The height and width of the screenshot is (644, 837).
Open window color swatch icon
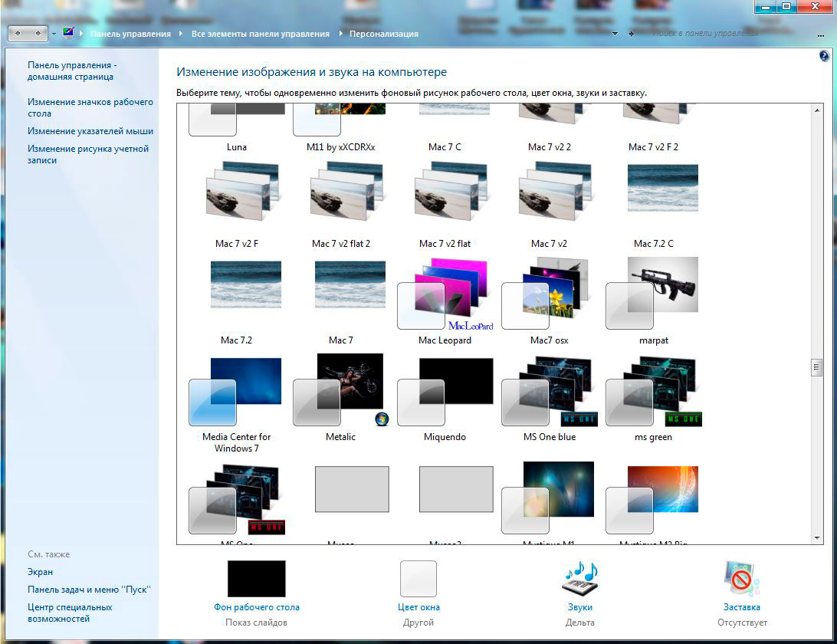click(x=419, y=578)
